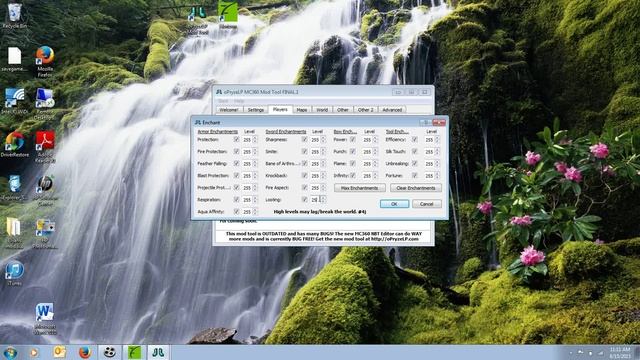Open the Remote Desktop shortcut icon
The width and height of the screenshot is (640, 360).
[x=44, y=103]
